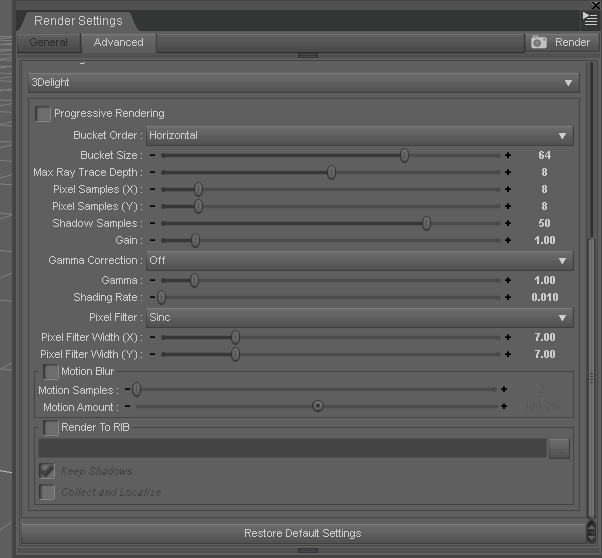Increase Pixel Samples (Y) with plus

(508, 206)
